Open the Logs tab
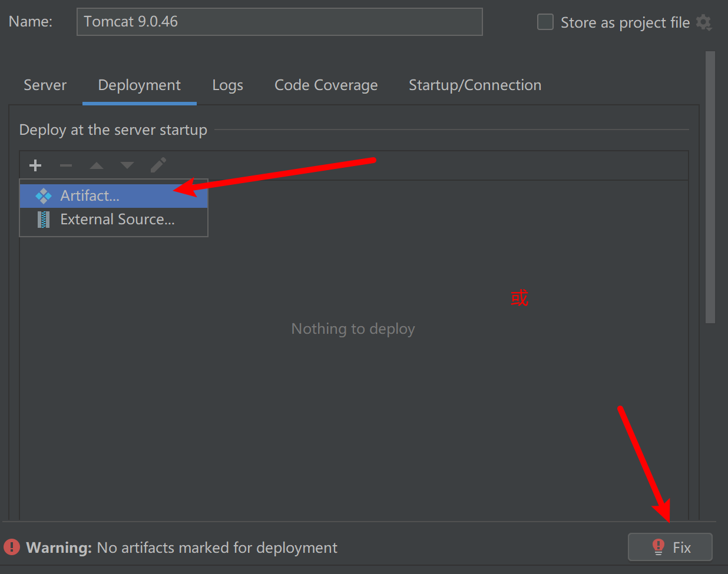The width and height of the screenshot is (728, 574). tap(227, 85)
